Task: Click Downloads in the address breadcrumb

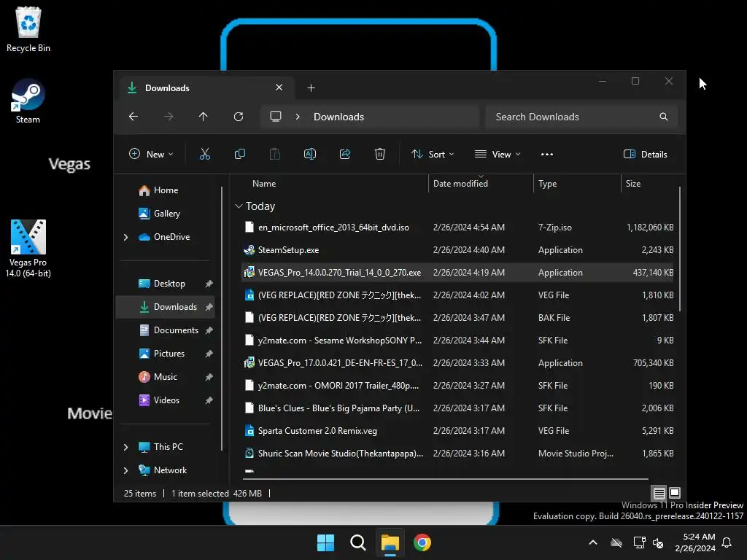Action: pos(338,117)
